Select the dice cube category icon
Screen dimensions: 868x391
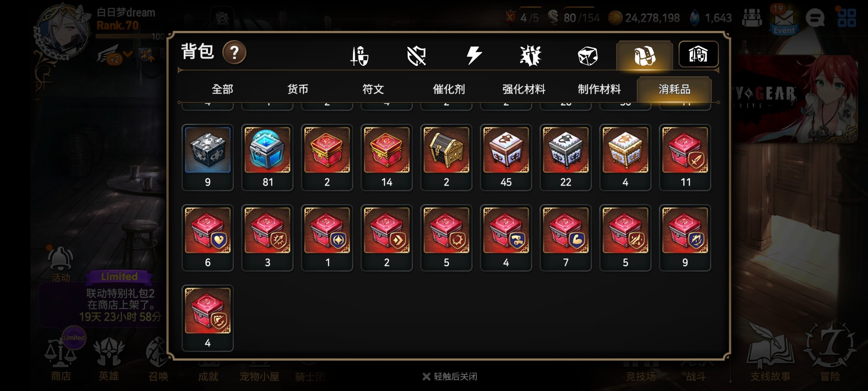tap(587, 56)
